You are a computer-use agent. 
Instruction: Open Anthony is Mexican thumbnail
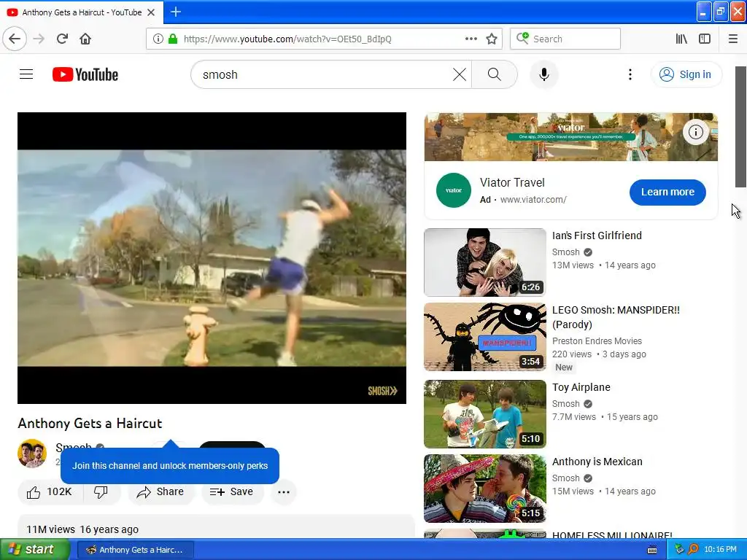pos(485,489)
